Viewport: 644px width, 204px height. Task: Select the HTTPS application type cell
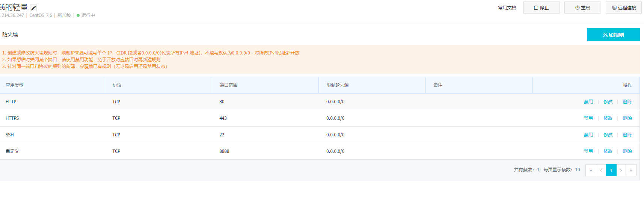12,118
